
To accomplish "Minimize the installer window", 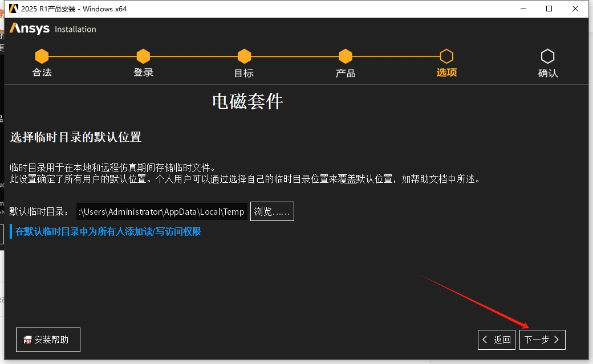I will click(523, 9).
